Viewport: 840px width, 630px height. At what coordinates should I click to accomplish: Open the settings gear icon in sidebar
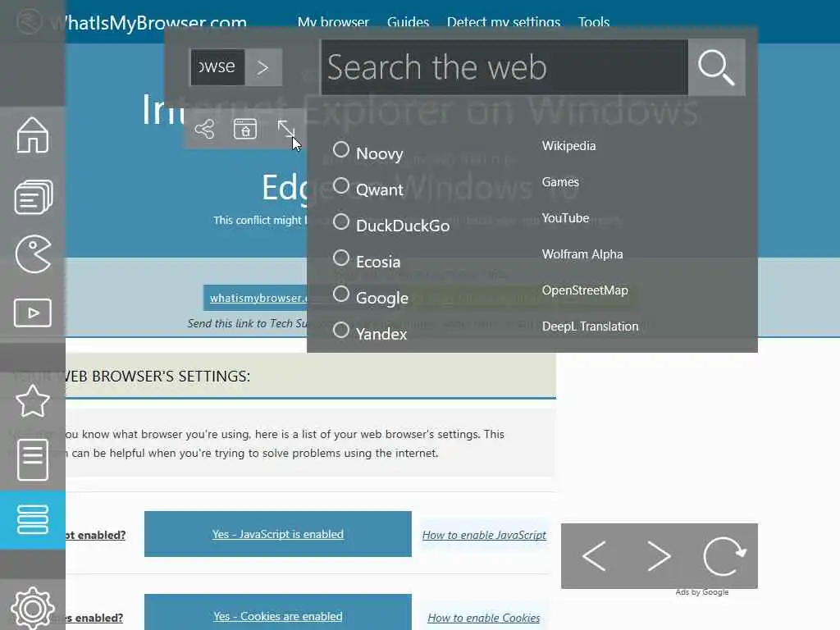coord(33,609)
